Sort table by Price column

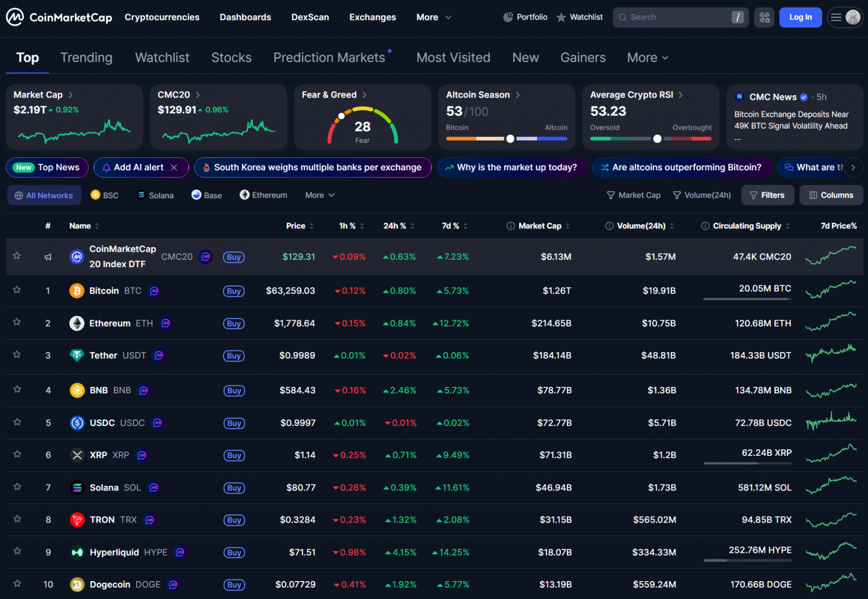299,226
